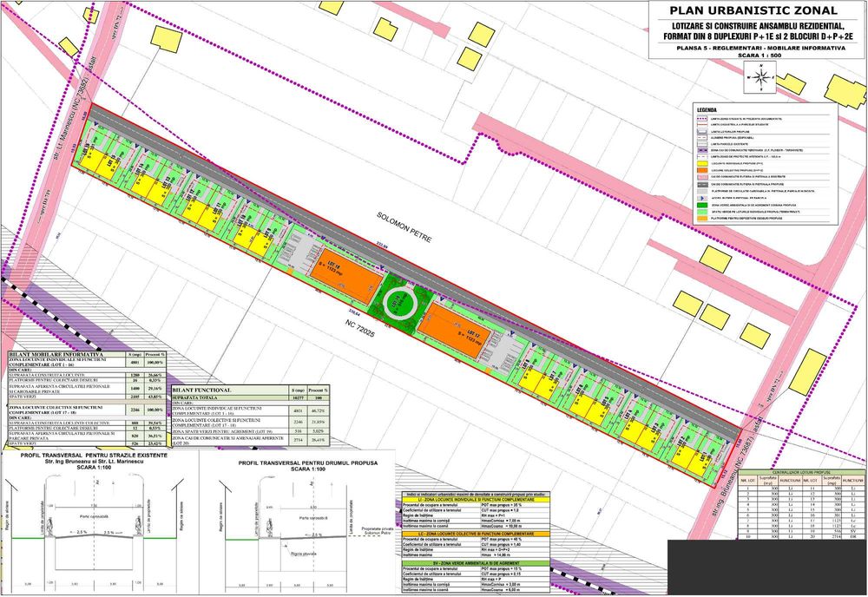Screen dimensions: 868x597
Task: Click the white circular roundabout in green park
Action: (x=400, y=301)
